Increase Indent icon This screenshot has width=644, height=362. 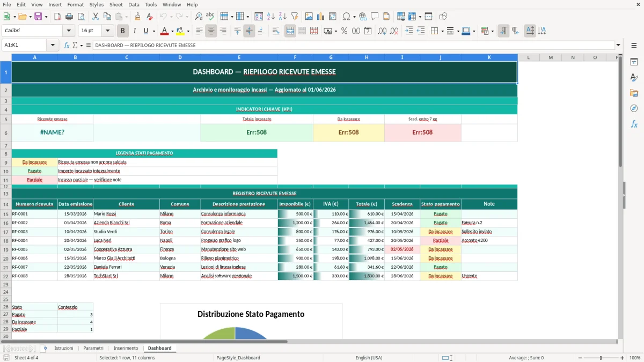click(409, 31)
